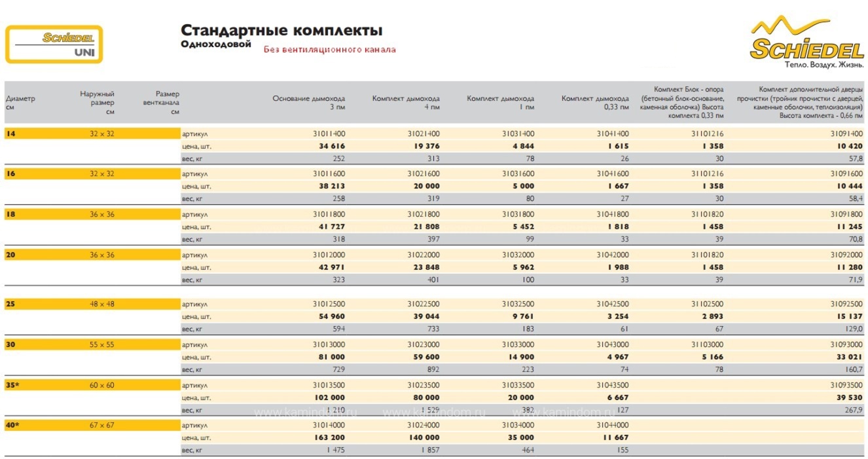Click the 35* diameter row header

coord(12,385)
